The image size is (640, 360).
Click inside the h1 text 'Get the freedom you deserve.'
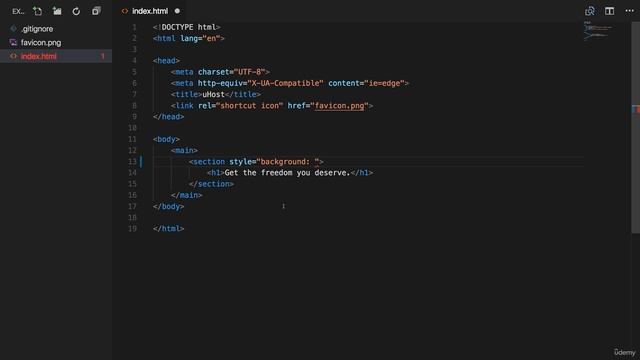(287, 173)
